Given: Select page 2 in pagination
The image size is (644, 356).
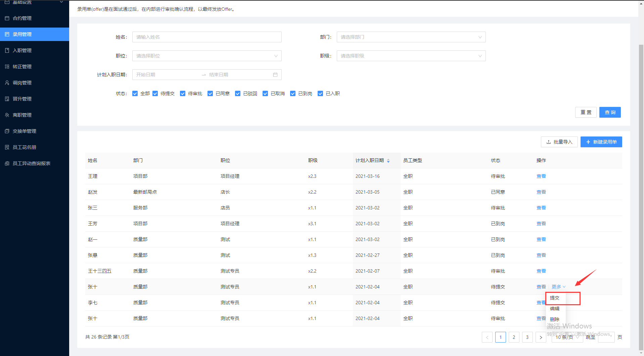Looking at the screenshot, I should [514, 337].
